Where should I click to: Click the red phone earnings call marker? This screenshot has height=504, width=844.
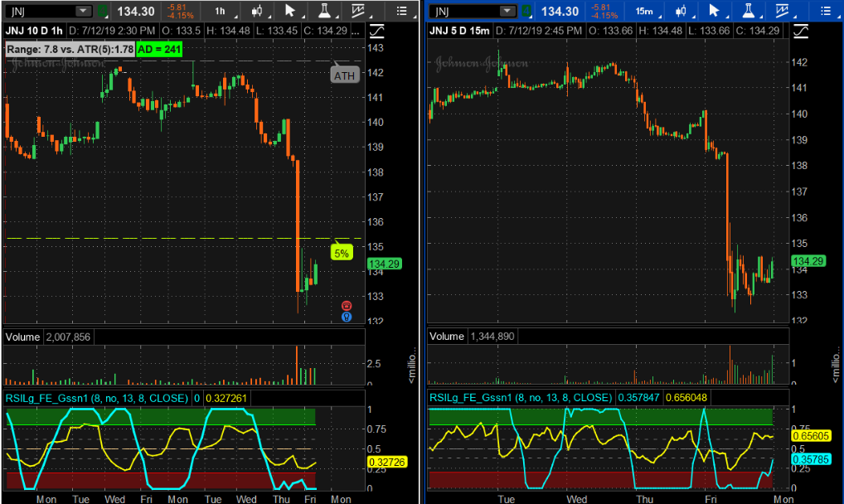[x=346, y=306]
